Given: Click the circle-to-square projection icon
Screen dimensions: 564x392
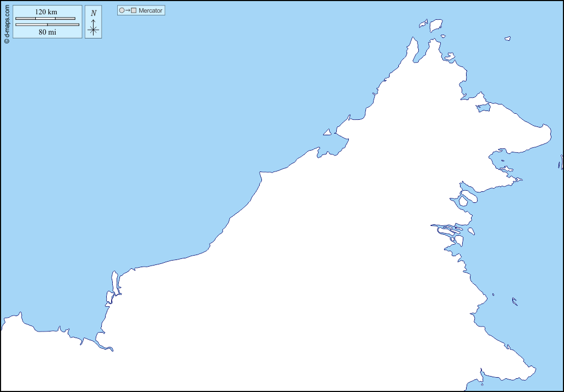Looking at the screenshot, I should pos(128,10).
